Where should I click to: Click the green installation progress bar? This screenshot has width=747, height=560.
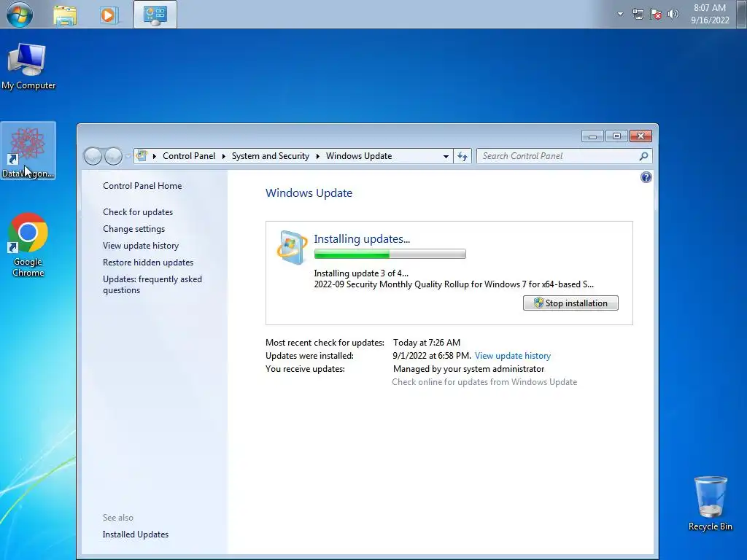[390, 254]
